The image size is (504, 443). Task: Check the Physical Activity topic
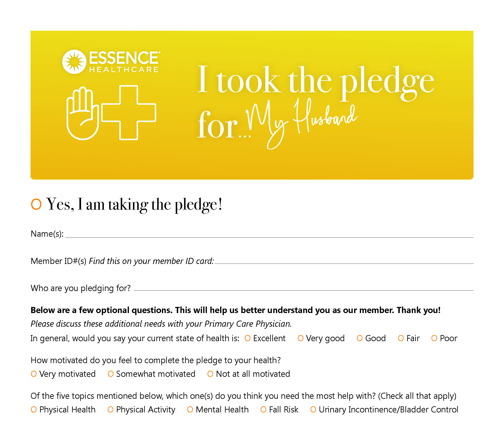(x=110, y=409)
